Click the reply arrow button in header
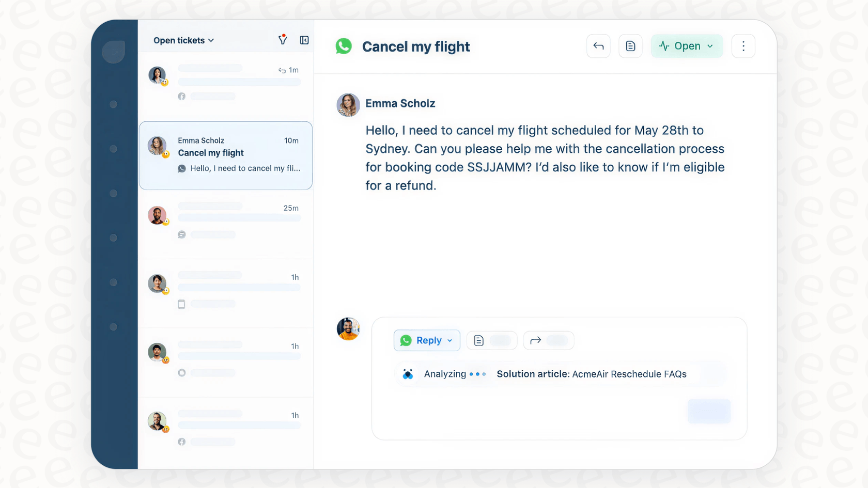The height and width of the screenshot is (488, 868). (x=598, y=46)
